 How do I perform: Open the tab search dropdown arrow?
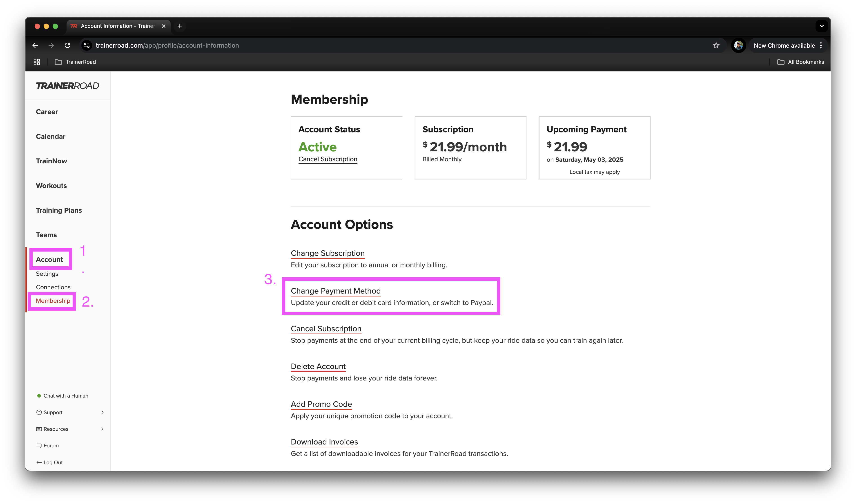pos(821,26)
